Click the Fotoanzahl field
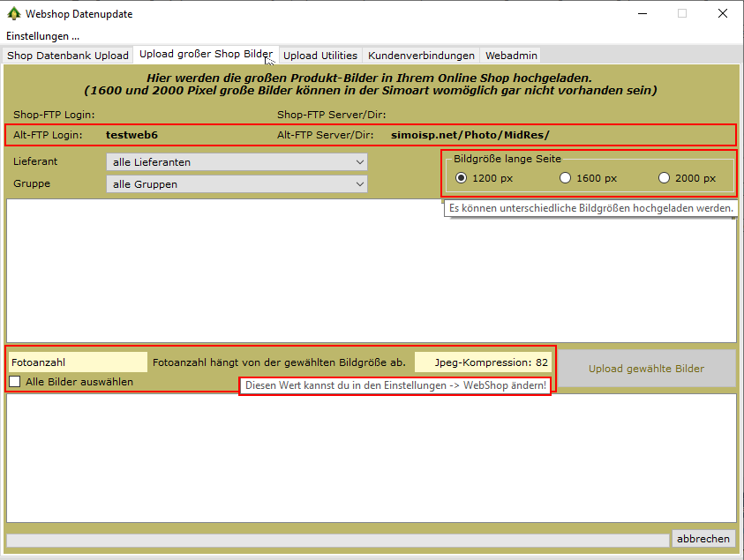 click(x=78, y=362)
